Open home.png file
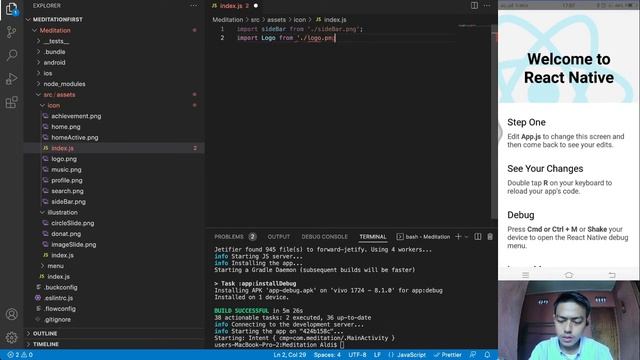This screenshot has width=640, height=360. [66, 127]
